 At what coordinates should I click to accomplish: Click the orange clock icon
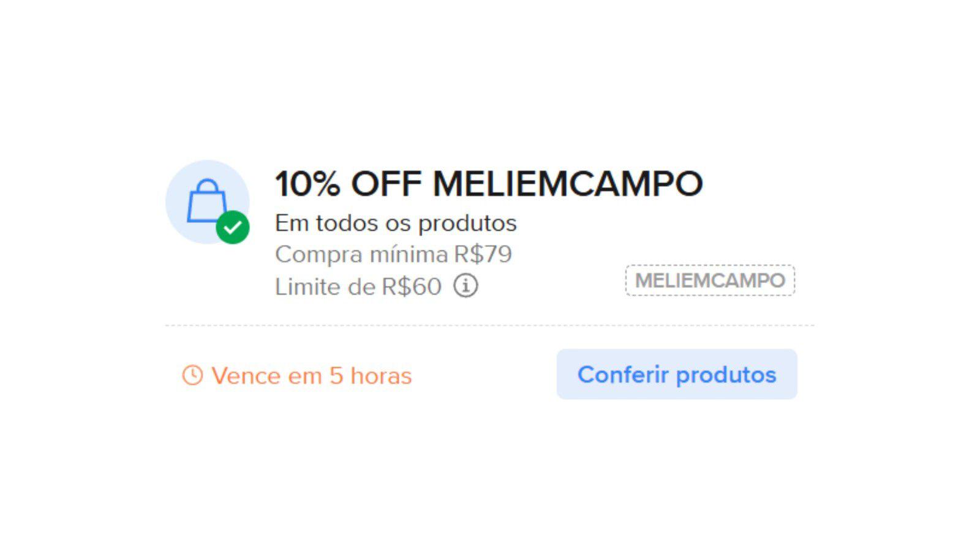tap(192, 375)
